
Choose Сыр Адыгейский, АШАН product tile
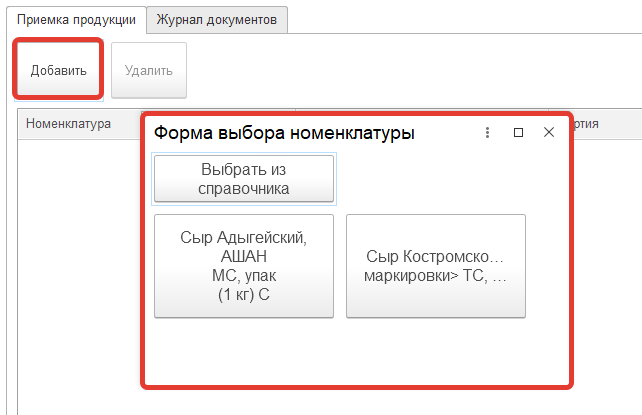pyautogui.click(x=244, y=266)
